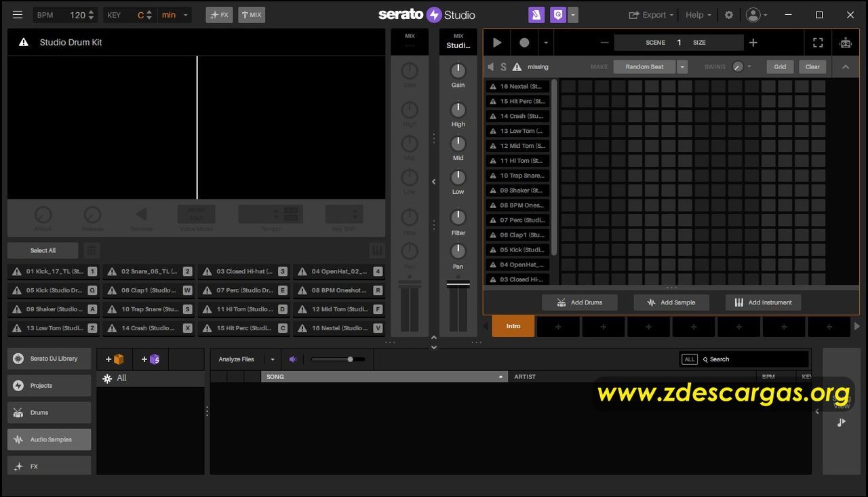Image resolution: width=868 pixels, height=497 pixels.
Task: Click the Random Beat button
Action: coord(644,66)
